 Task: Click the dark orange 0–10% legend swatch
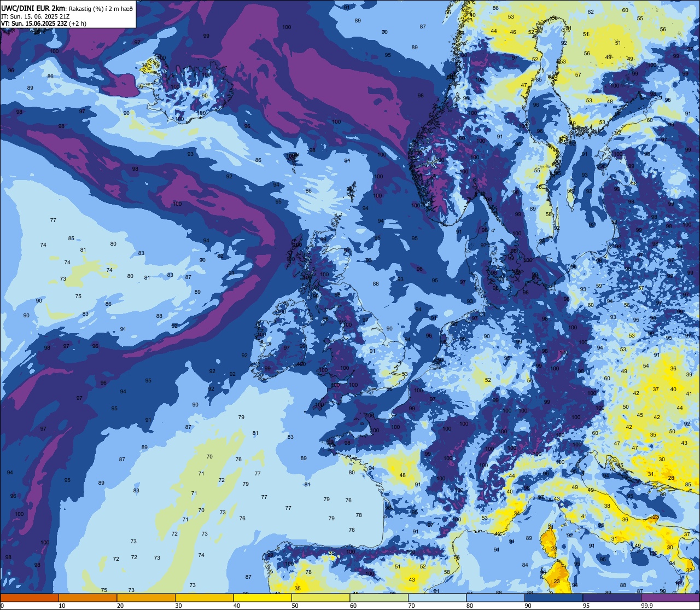(x=30, y=597)
